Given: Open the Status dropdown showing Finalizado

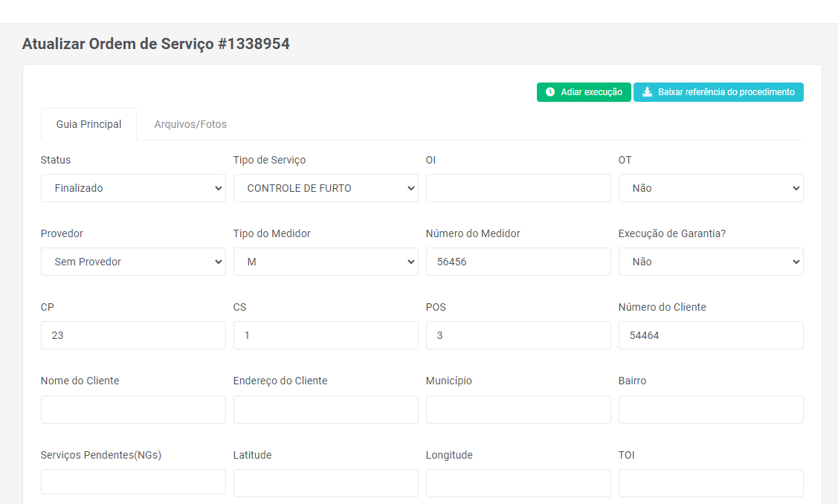Looking at the screenshot, I should [133, 188].
